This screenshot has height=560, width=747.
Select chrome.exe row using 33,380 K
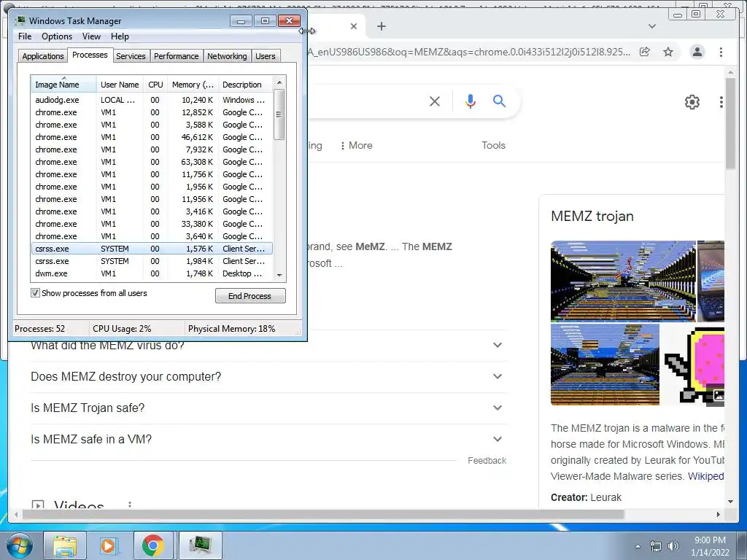point(152,224)
